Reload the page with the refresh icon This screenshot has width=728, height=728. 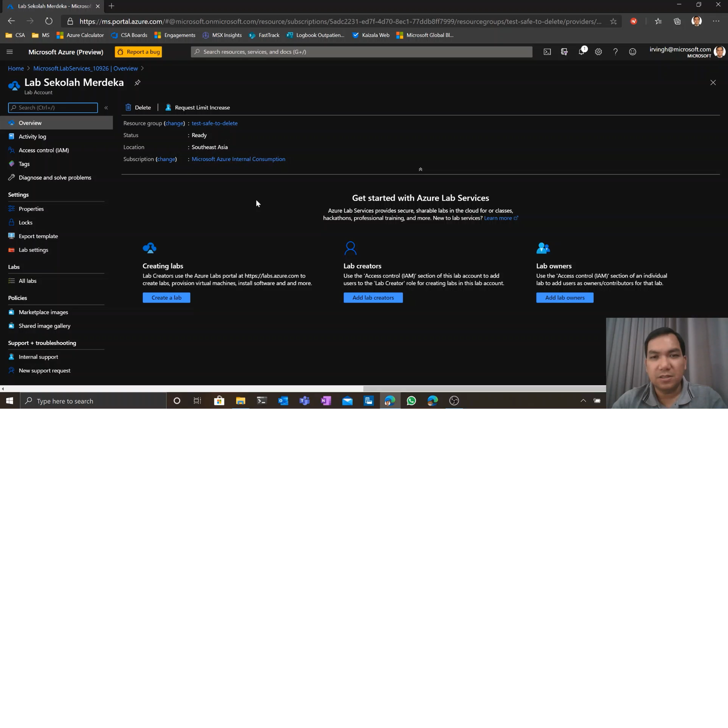pos(49,21)
